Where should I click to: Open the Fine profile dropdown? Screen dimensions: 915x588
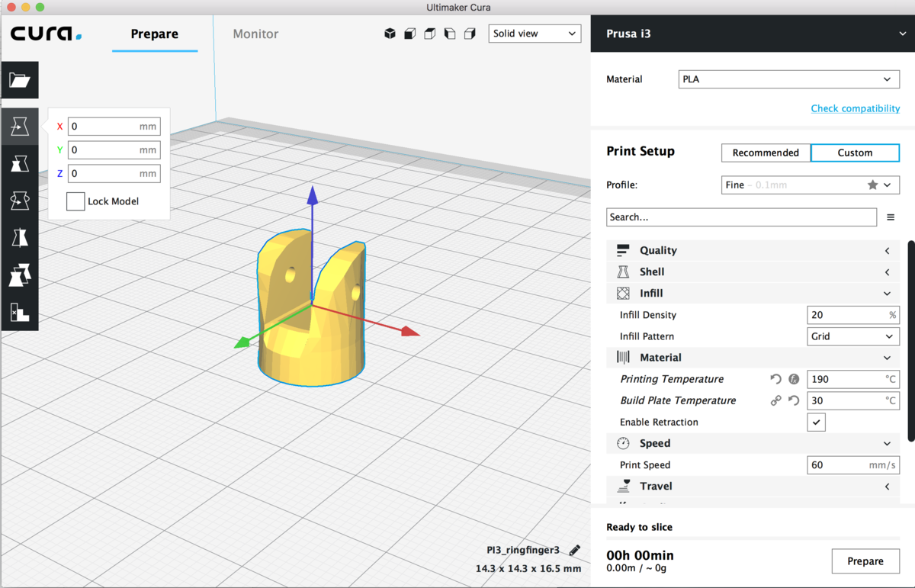tap(811, 185)
